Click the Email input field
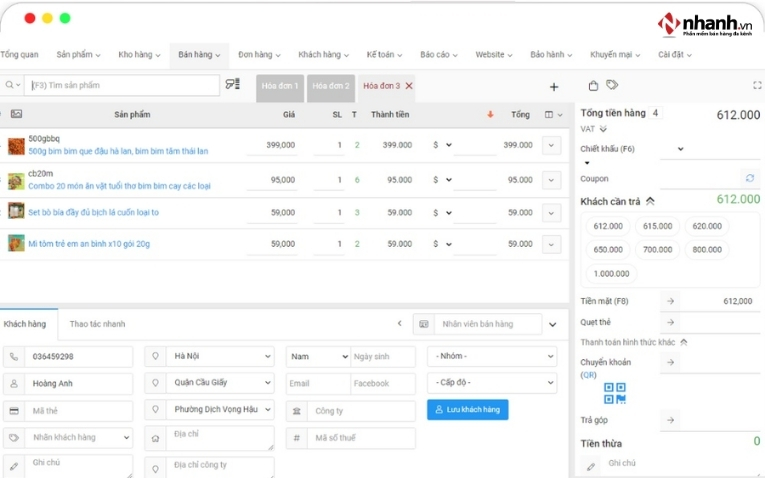This screenshot has width=765, height=478. click(318, 383)
